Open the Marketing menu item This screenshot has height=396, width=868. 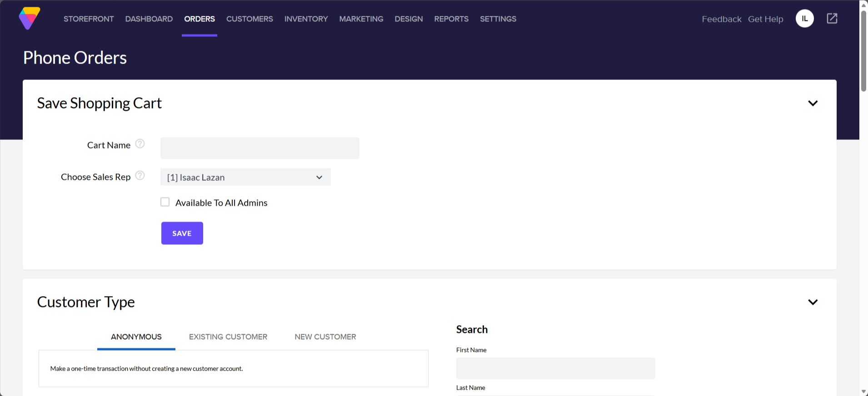tap(361, 19)
